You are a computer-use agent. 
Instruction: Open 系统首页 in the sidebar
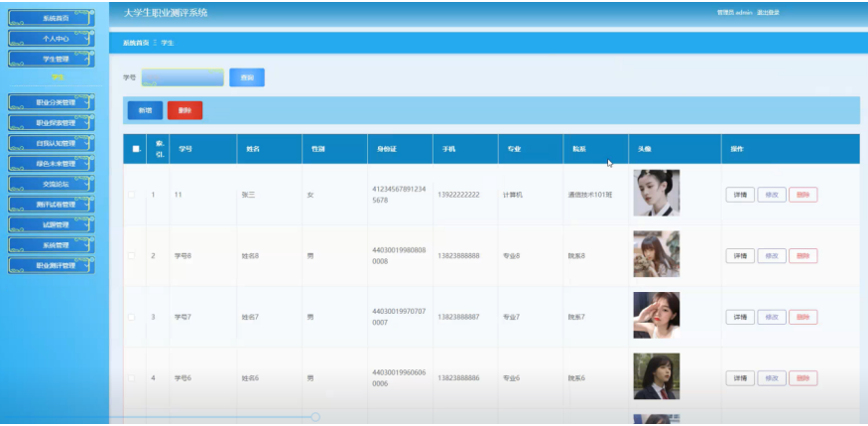pos(51,18)
